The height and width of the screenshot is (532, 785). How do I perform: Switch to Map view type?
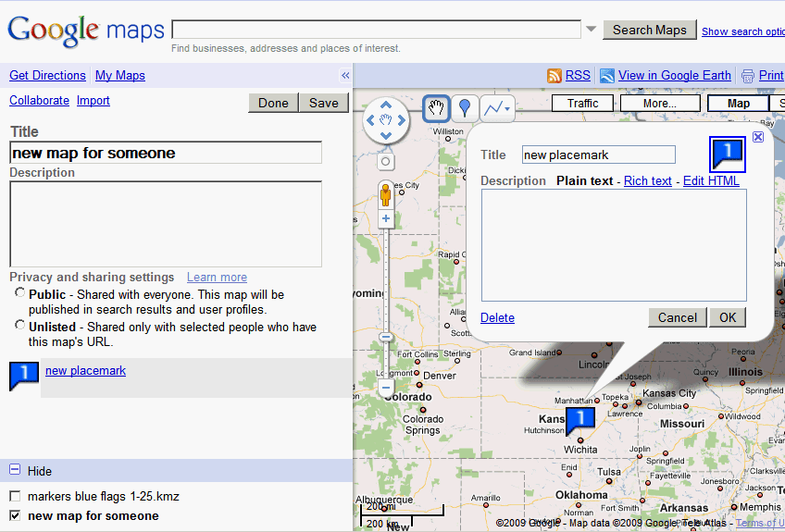(x=738, y=103)
